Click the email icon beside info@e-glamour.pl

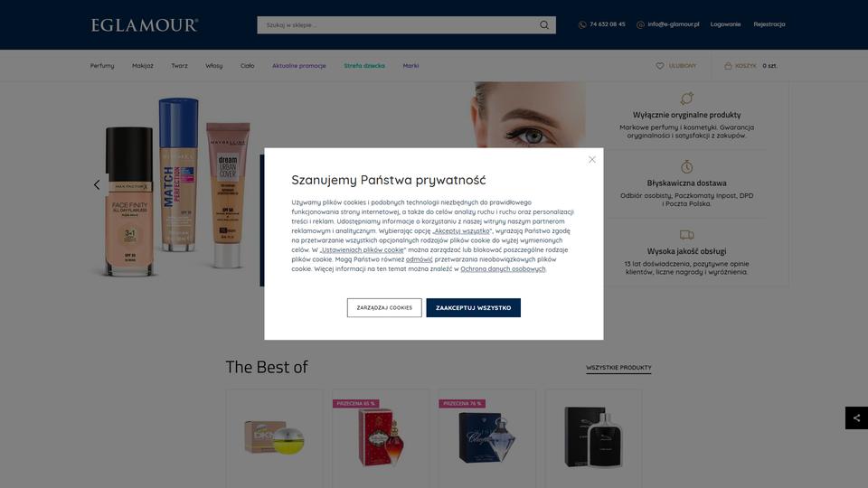click(x=640, y=25)
